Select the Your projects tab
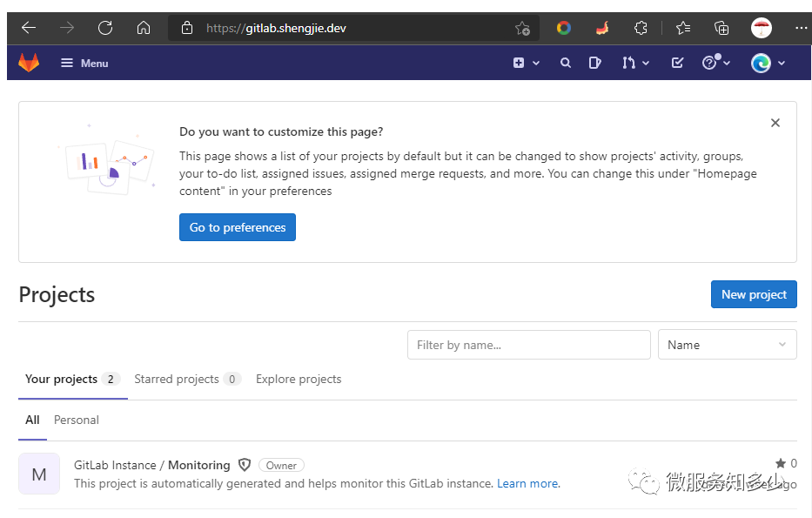This screenshot has width=812, height=518. [72, 380]
